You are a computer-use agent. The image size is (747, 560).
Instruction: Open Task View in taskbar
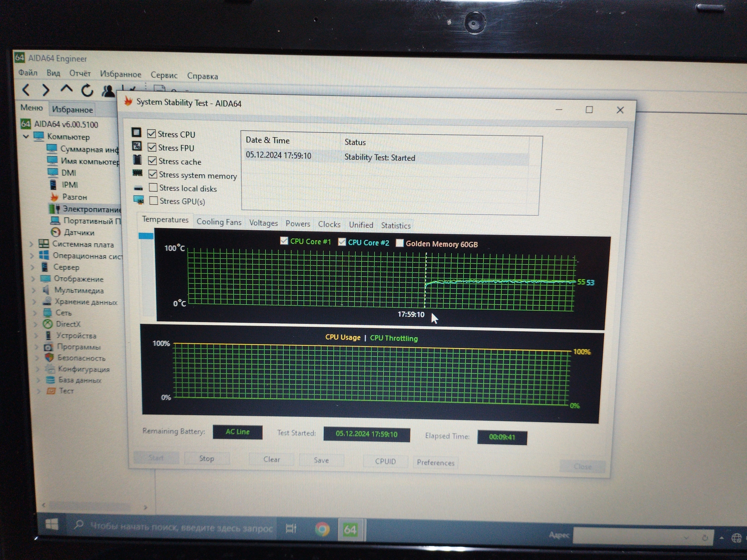tap(291, 528)
